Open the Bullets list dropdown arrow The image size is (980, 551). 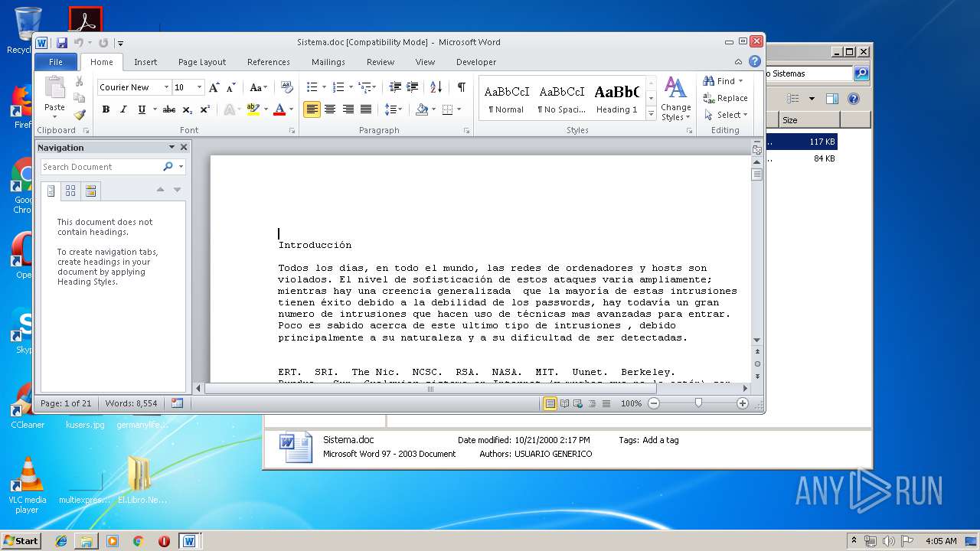pyautogui.click(x=324, y=87)
